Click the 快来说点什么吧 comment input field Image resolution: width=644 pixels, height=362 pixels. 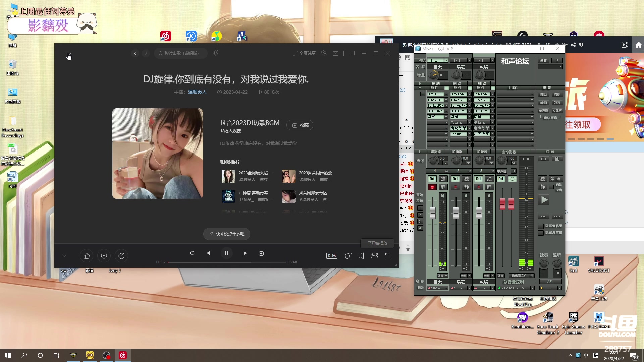coord(226,234)
